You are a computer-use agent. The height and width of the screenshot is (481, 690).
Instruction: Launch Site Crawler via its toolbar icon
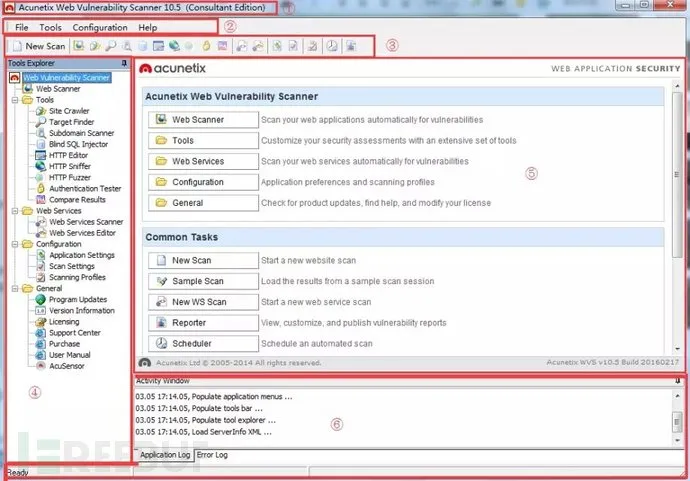coord(95,46)
